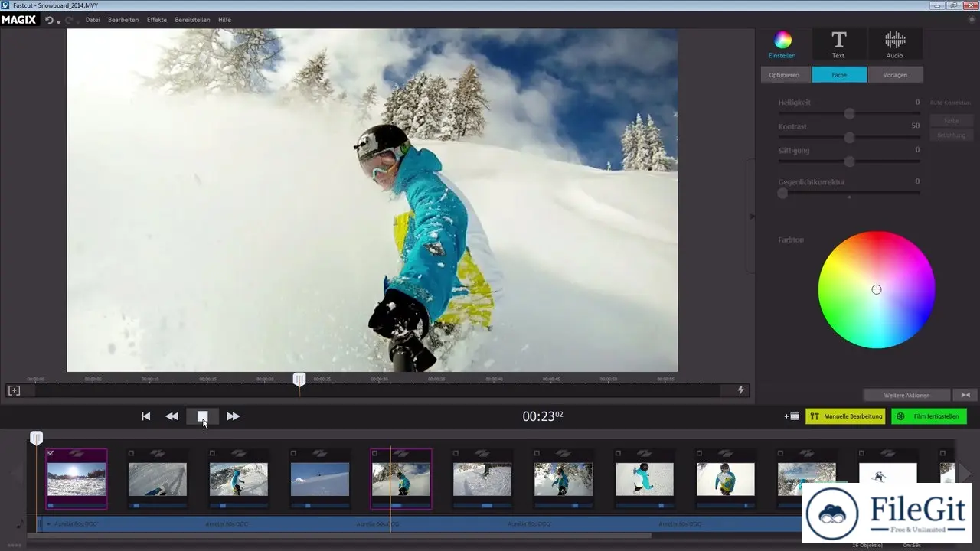Click the icon right of Weitere Aktionen

click(x=965, y=395)
